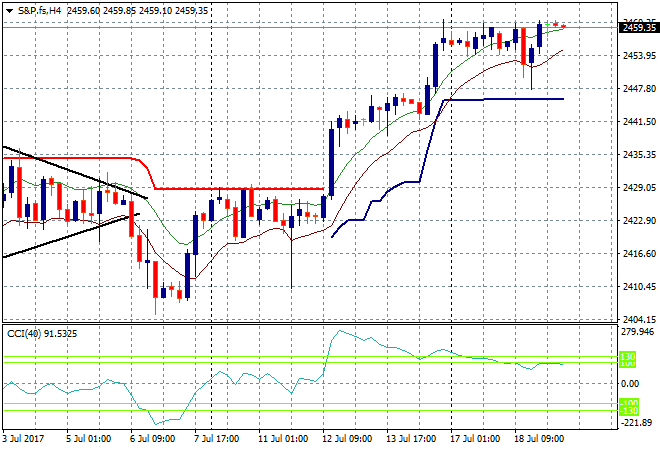Select the blue stepped support line near 2446
The image size is (660, 450).
click(503, 99)
